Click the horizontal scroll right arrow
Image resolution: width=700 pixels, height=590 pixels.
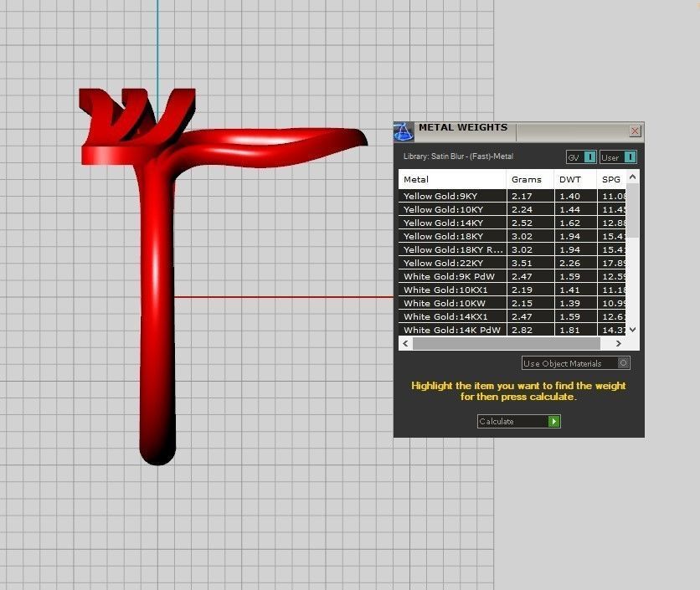(x=618, y=343)
